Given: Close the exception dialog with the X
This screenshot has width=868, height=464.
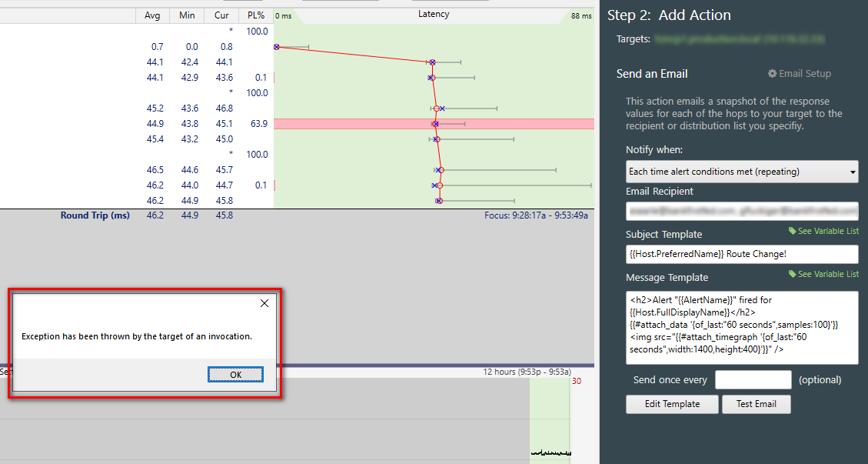Looking at the screenshot, I should 264,303.
